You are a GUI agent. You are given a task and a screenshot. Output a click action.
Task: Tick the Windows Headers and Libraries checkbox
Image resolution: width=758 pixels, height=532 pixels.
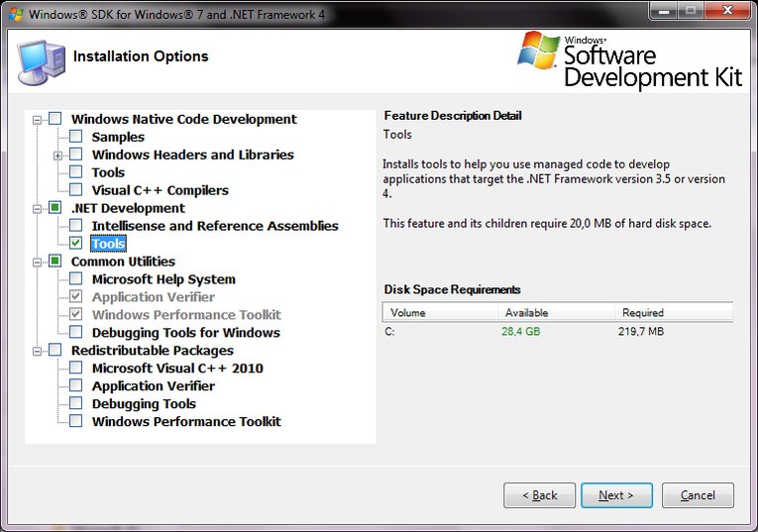click(x=76, y=155)
